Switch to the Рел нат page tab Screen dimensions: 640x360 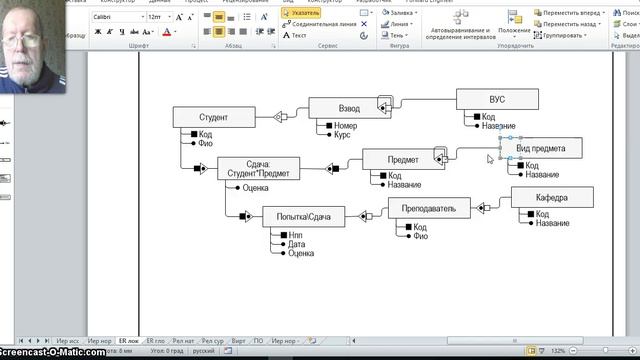coord(183,341)
